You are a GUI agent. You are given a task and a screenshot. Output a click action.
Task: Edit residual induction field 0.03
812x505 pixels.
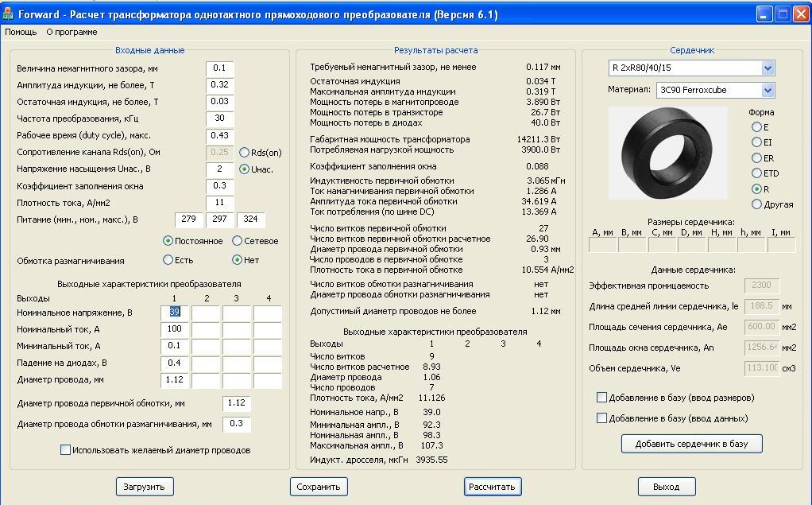[219, 102]
